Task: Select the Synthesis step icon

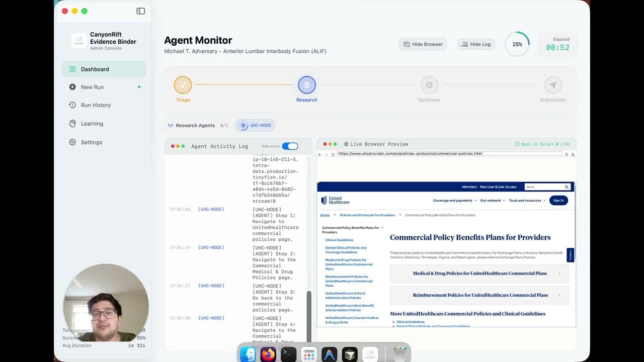Action: (x=429, y=85)
